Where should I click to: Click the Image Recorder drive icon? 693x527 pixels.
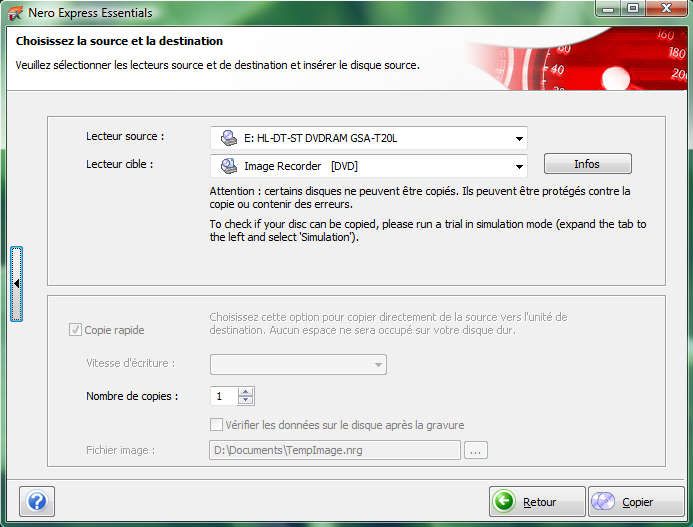pos(229,166)
